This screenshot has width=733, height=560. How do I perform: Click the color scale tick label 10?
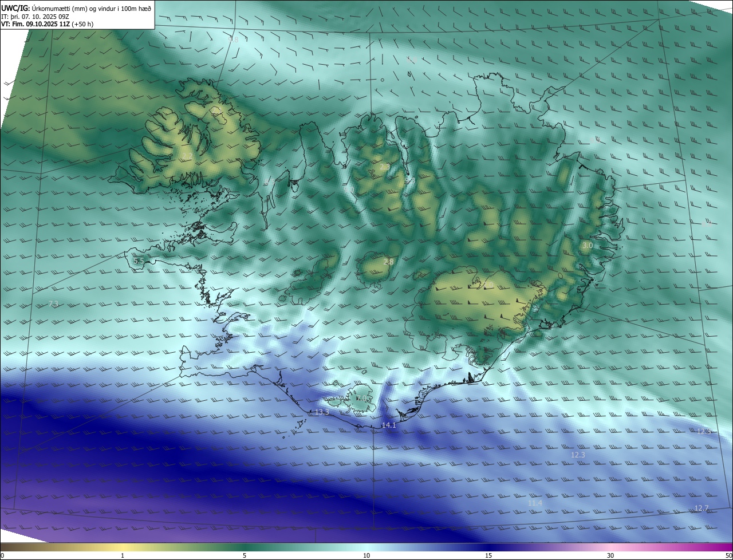pos(366,555)
